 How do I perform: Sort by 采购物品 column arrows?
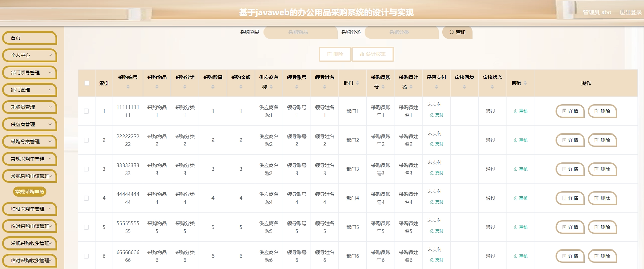[x=157, y=87]
